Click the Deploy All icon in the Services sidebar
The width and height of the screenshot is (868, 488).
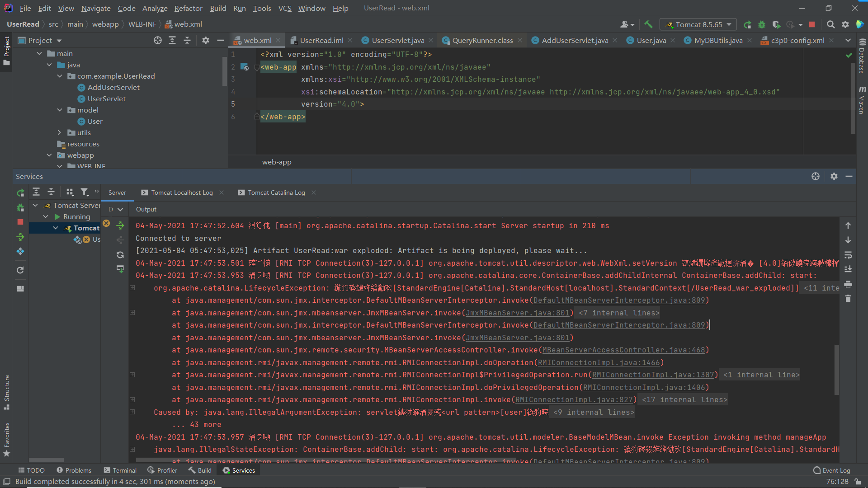click(20, 237)
